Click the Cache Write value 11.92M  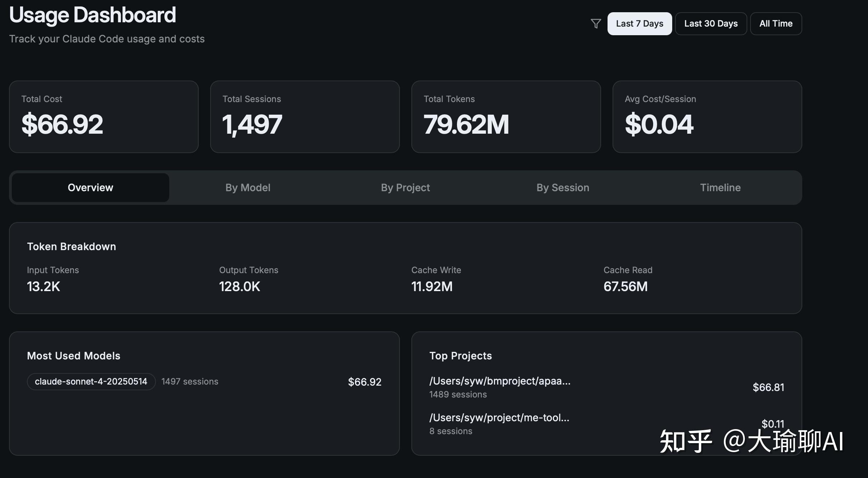point(432,286)
